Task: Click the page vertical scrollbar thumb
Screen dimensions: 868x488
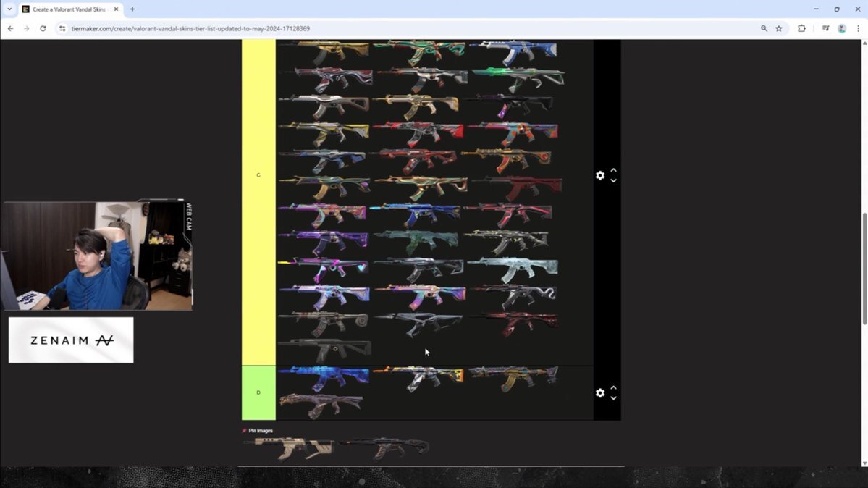Action: (x=864, y=269)
